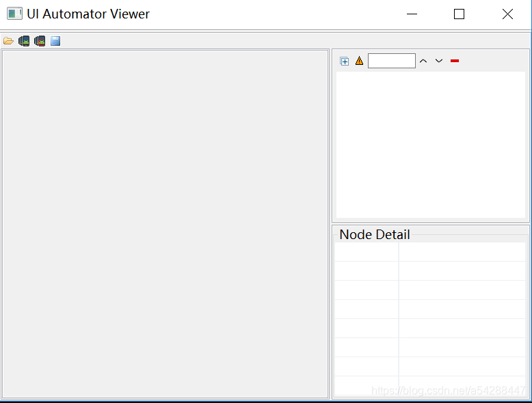Take a device screenshot with UI dump

(x=24, y=42)
